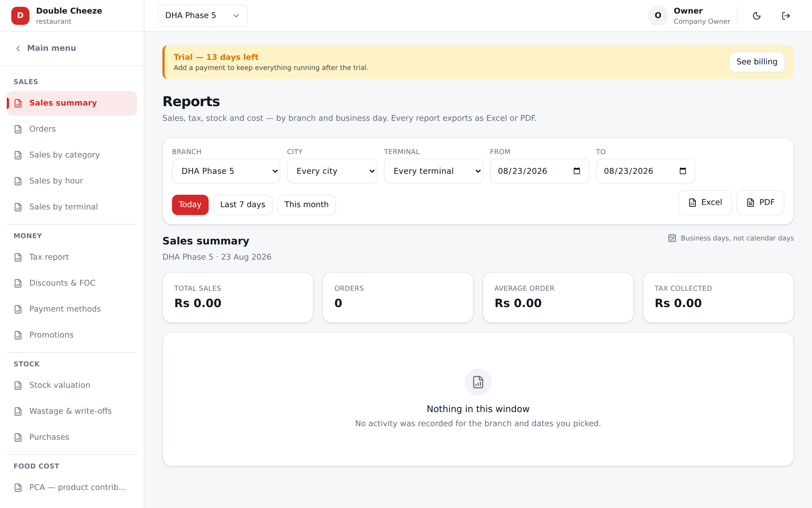Click the Tax report icon

click(x=18, y=257)
